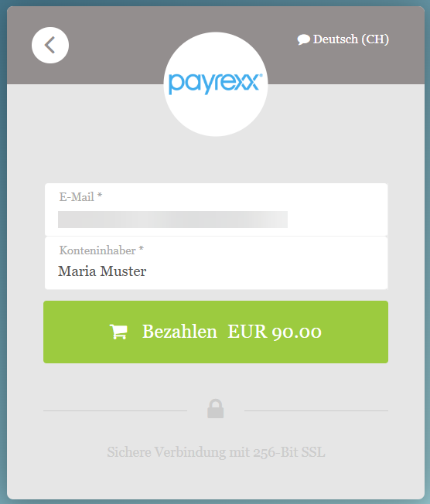Click the divider line left of padlock
Screen dimensions: 430x504
[x=115, y=410]
